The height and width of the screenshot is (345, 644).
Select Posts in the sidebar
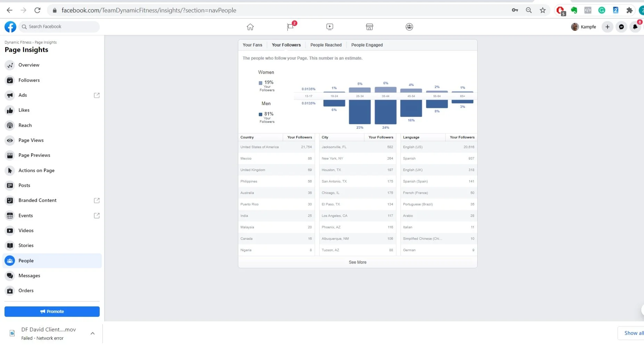coord(52,185)
